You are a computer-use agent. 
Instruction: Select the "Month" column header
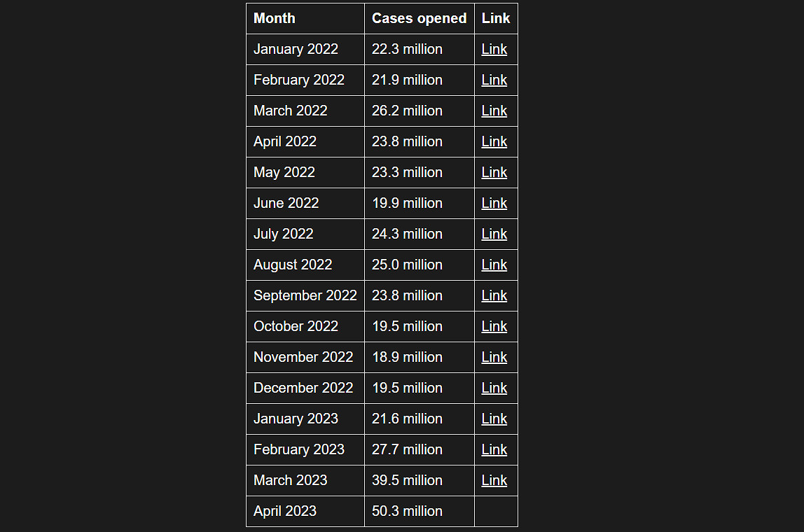[x=275, y=18]
